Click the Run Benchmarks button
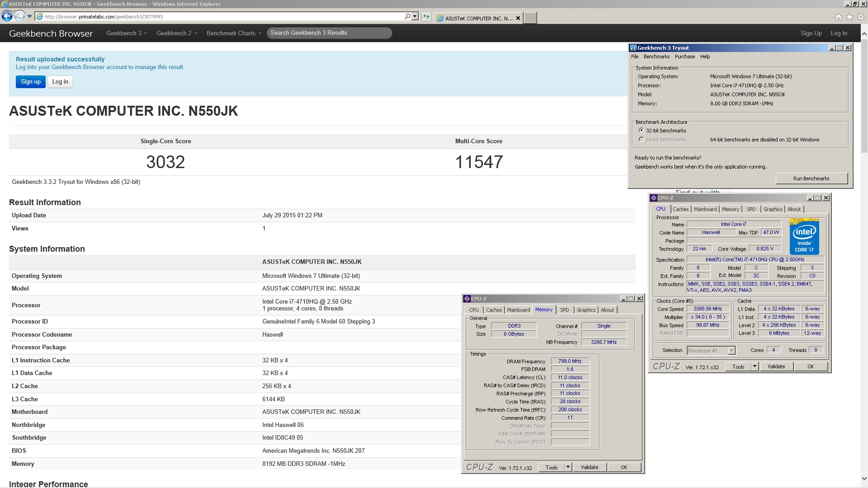This screenshot has height=488, width=868. (x=811, y=178)
